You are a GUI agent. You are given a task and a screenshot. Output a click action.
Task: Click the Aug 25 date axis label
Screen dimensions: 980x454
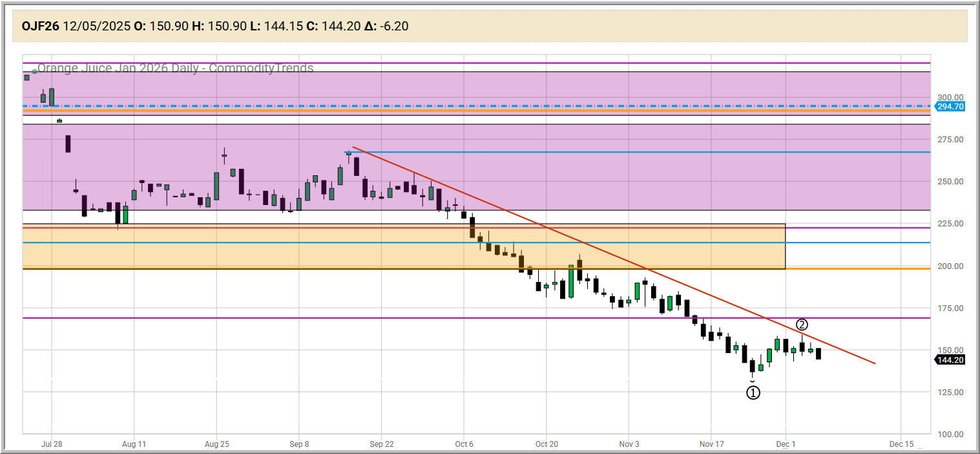pyautogui.click(x=216, y=444)
